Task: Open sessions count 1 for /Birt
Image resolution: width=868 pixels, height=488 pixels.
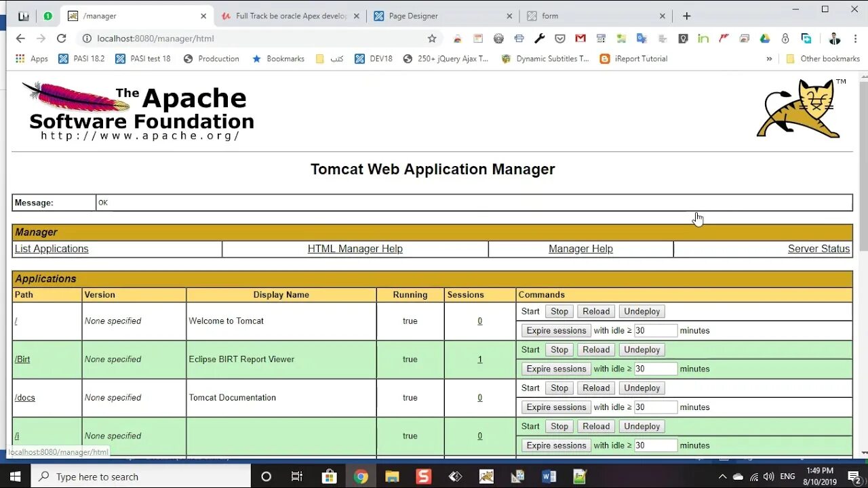Action: (479, 359)
